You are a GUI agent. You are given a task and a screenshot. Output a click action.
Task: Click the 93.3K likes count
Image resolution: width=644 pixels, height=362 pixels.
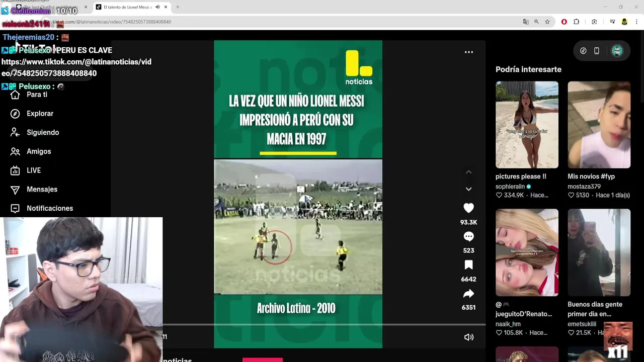(x=468, y=222)
